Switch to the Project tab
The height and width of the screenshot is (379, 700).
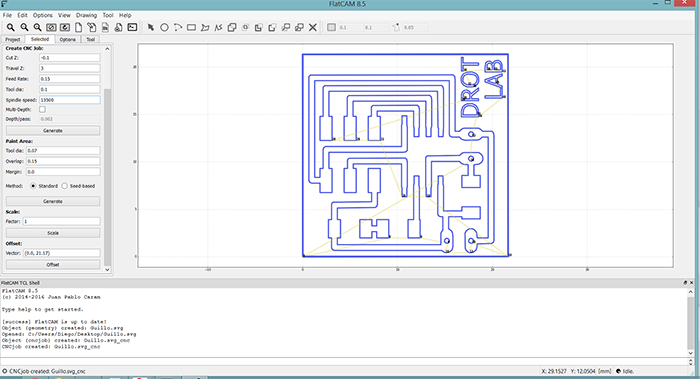click(x=13, y=39)
